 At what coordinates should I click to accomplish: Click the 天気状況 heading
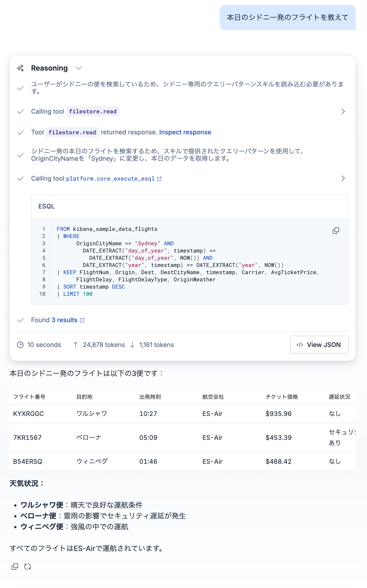[x=26, y=483]
